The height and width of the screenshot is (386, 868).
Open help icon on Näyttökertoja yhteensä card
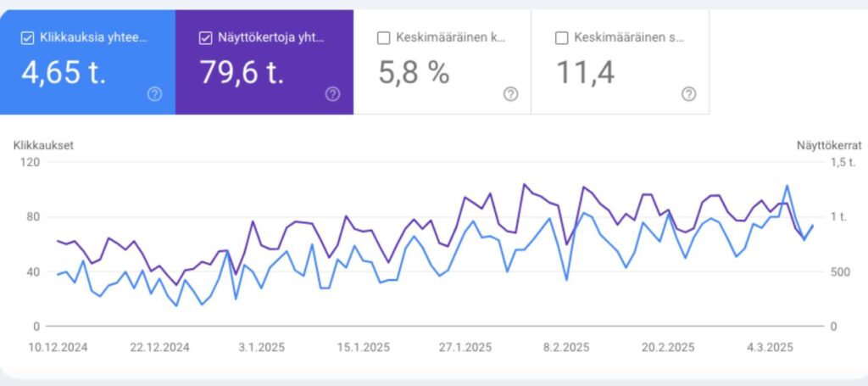point(332,94)
